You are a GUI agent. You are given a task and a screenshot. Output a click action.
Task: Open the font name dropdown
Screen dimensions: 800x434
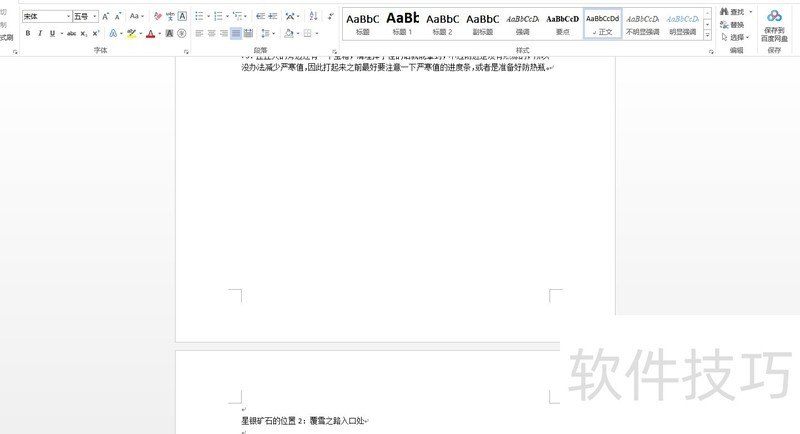68,17
